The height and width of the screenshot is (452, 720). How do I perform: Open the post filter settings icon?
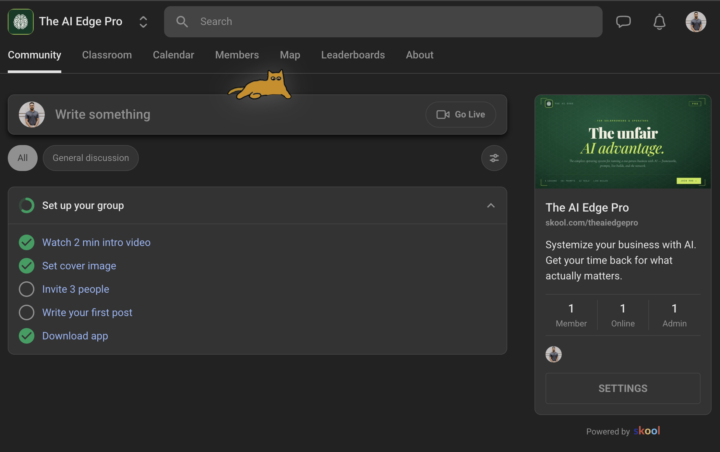point(494,158)
